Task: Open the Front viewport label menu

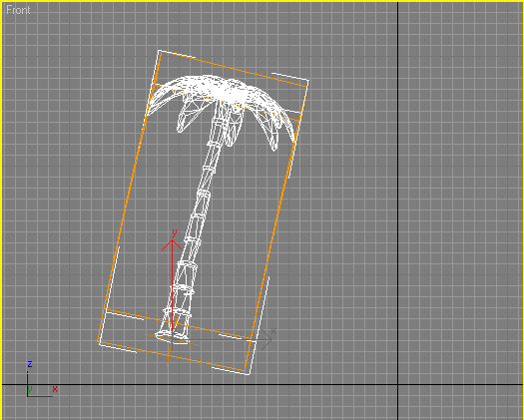Action: point(18,10)
